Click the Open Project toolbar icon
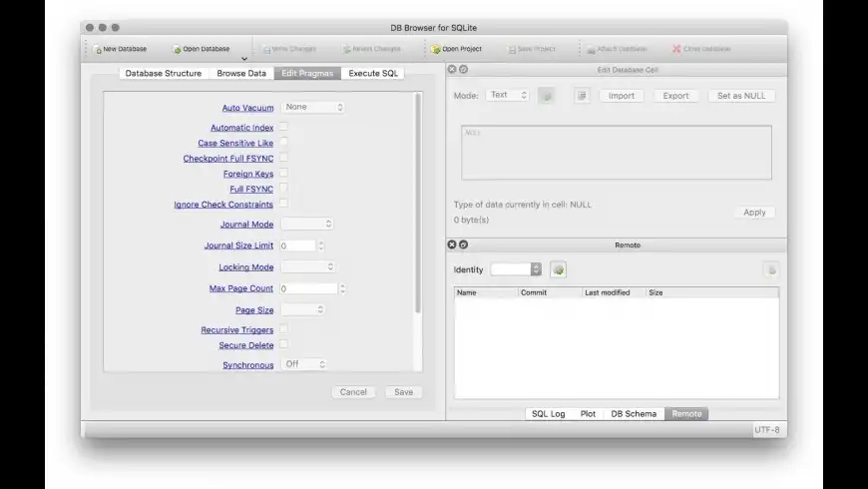Image resolution: width=868 pixels, height=489 pixels. 436,49
